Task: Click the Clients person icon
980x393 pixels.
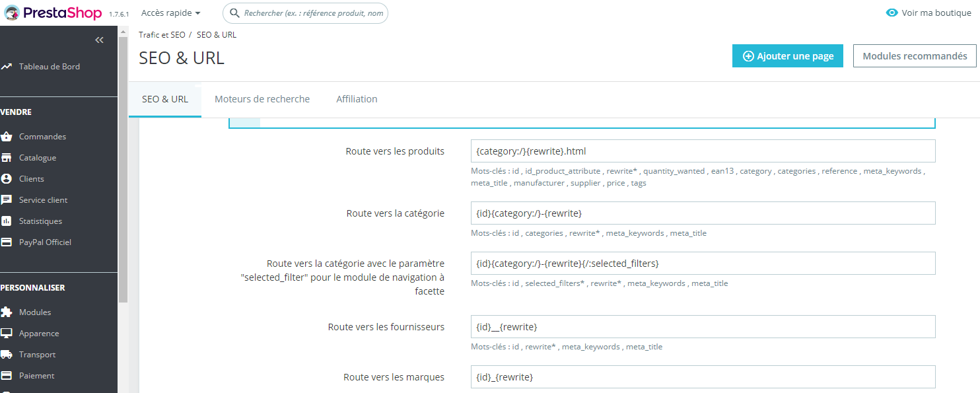Action: coord(7,179)
